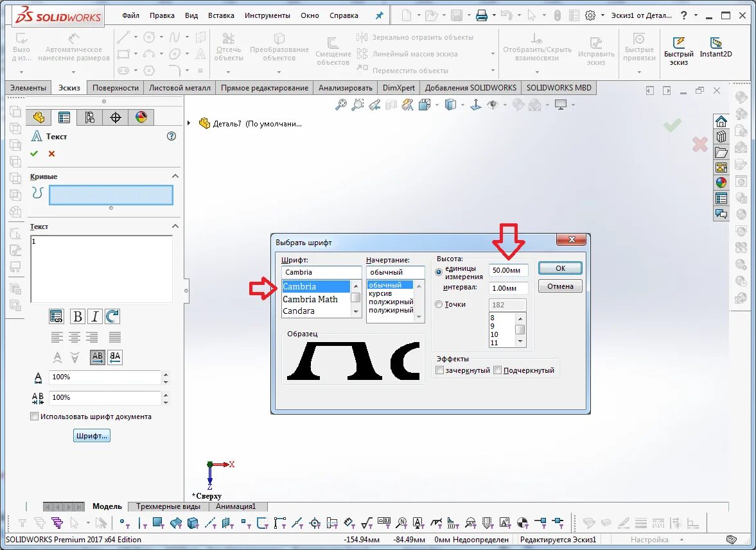Expand the Деталь7 tree node
The width and height of the screenshot is (756, 550).
tap(189, 123)
